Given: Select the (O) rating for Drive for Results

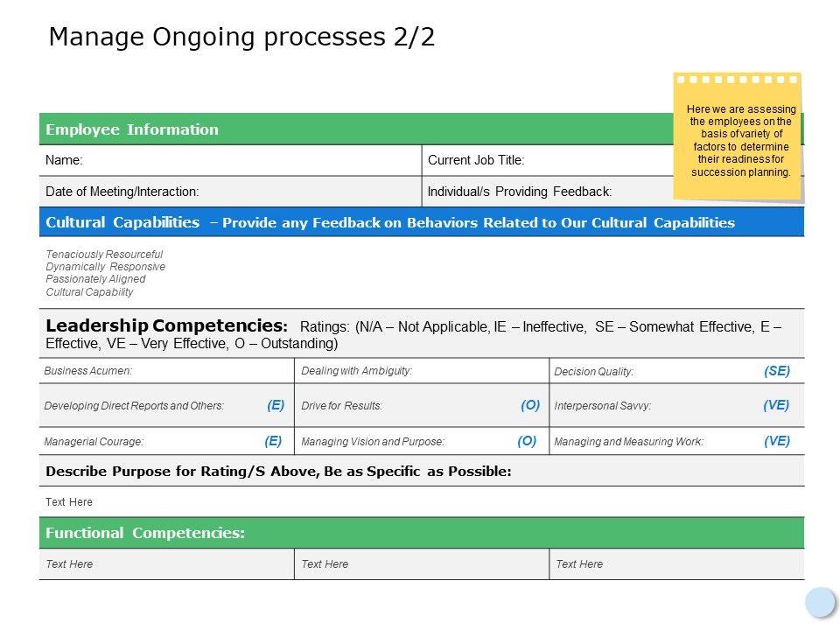Looking at the screenshot, I should (530, 405).
